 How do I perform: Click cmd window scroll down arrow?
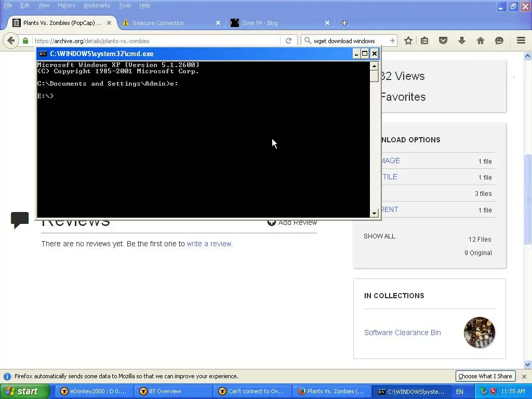tap(374, 214)
